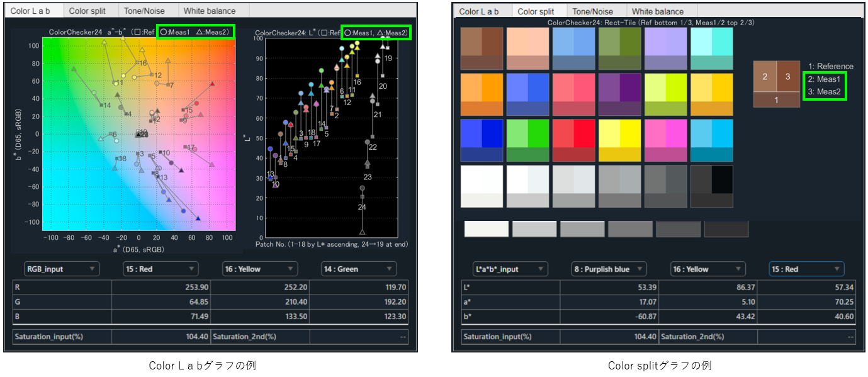Viewport: 868px width, 377px height.
Task: Click the black patch tile in grayscale row
Action: 711,186
